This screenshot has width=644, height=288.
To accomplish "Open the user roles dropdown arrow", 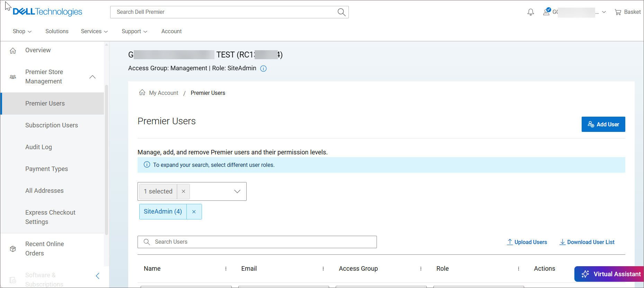I will click(237, 191).
